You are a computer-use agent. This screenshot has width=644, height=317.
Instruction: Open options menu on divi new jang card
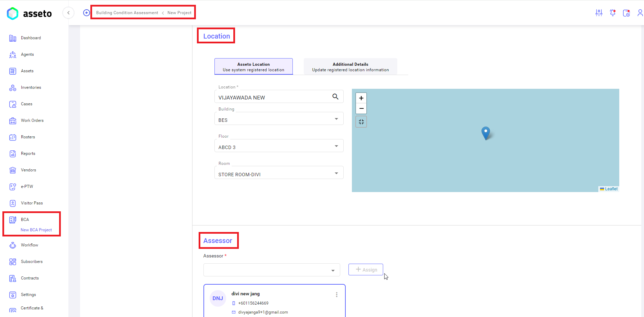point(337,295)
